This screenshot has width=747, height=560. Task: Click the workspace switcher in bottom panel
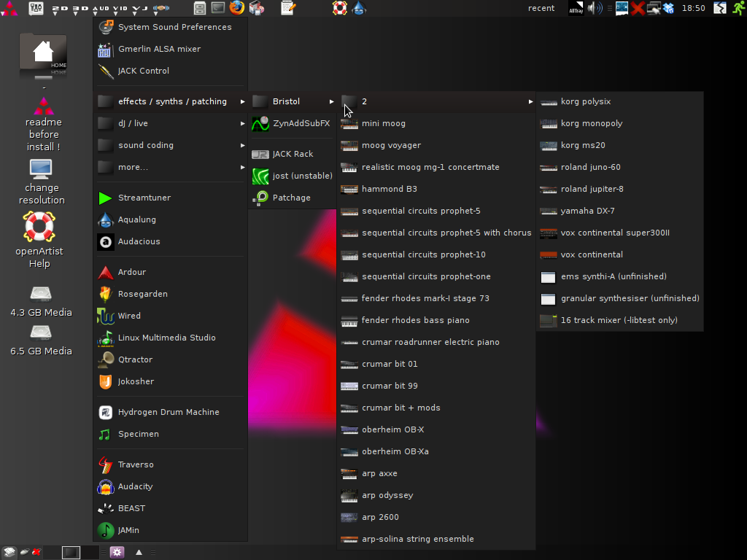pyautogui.click(x=71, y=553)
